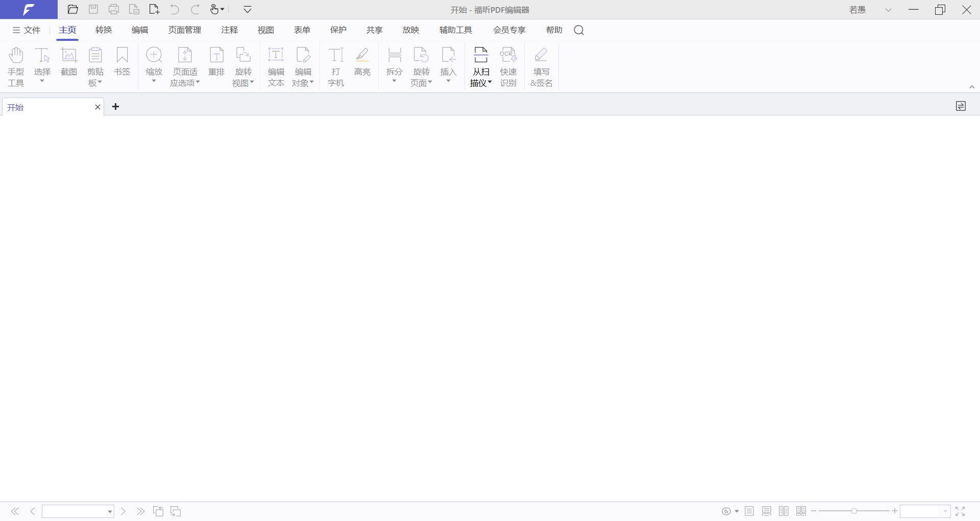Switch to the Convert tab (转换)

pos(104,30)
